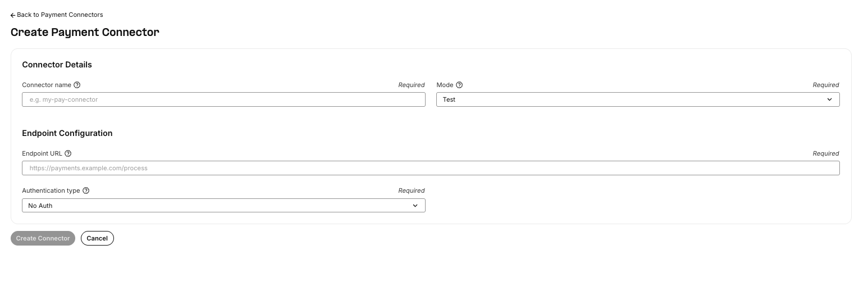868x295 pixels.
Task: Open the Mode dropdown set to Test
Action: tap(638, 99)
